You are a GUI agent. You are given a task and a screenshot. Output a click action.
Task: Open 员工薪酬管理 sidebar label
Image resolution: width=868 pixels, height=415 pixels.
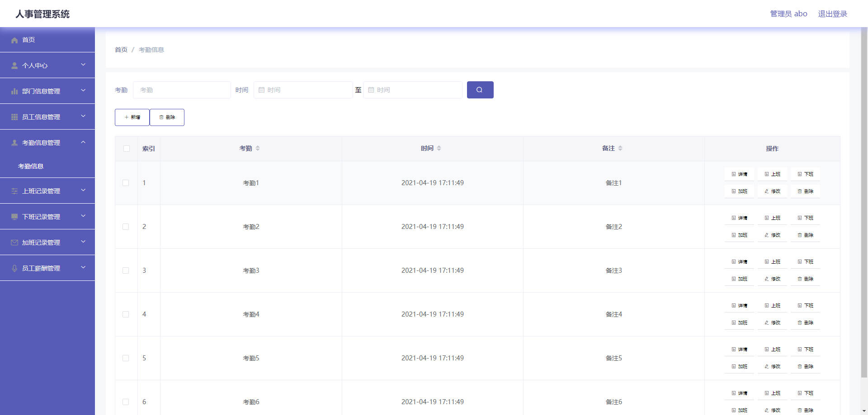coord(41,268)
